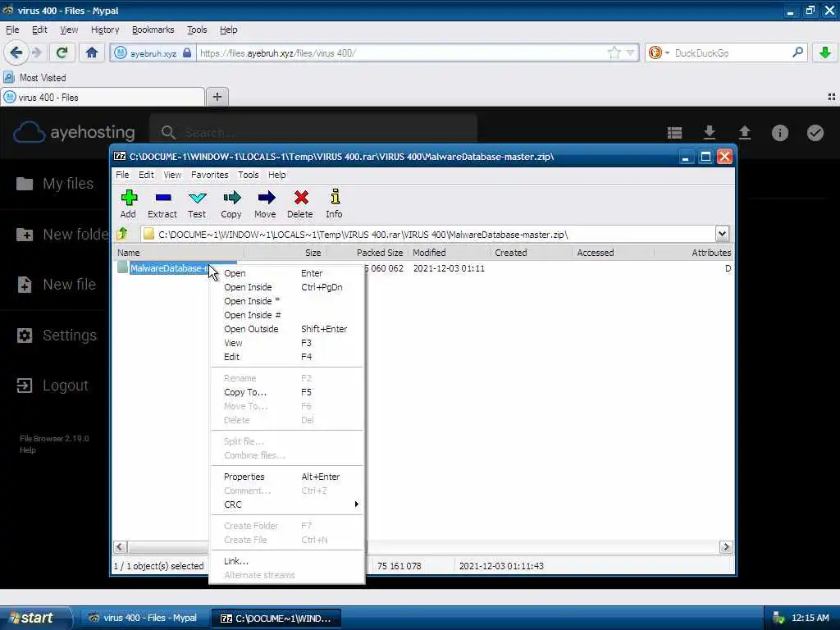
Task: Choose Link... in the context menu
Action: [286, 561]
